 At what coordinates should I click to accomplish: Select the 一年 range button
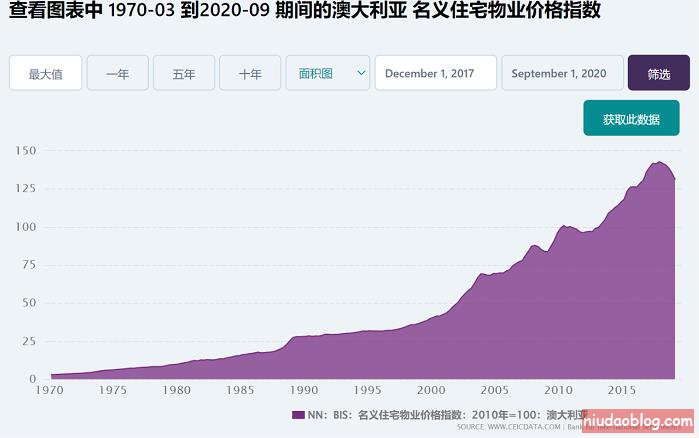click(x=118, y=73)
